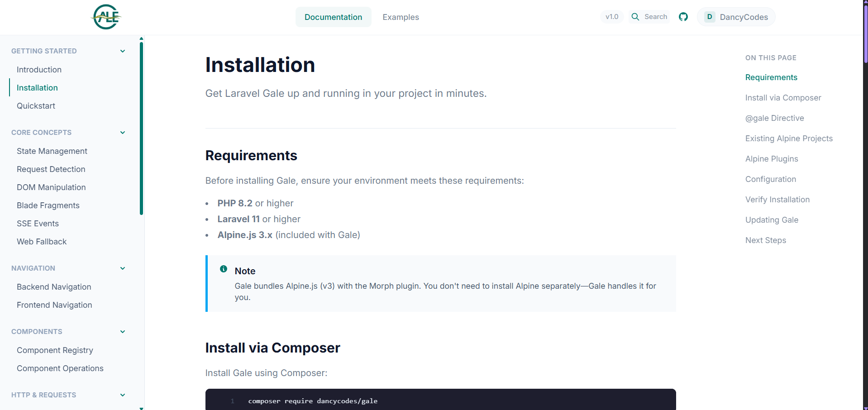868x410 pixels.
Task: Open Web Fallback page
Action: tap(42, 242)
